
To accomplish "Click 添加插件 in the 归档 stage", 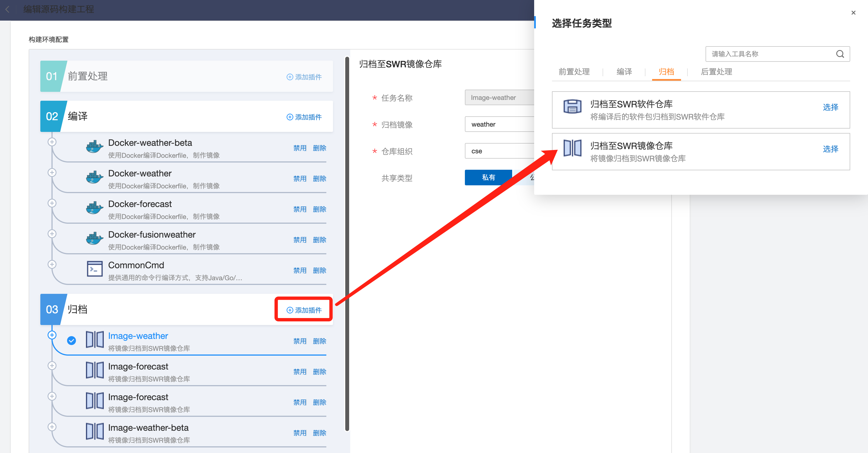I will [304, 310].
